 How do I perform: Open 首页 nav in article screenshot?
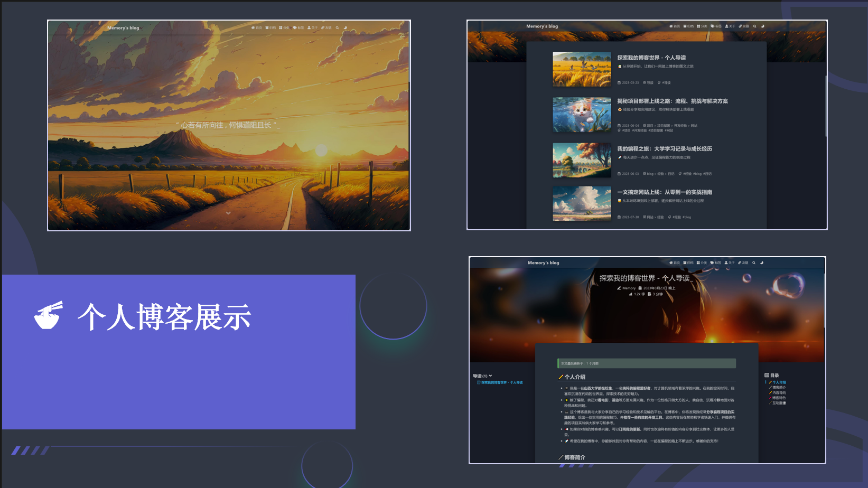pyautogui.click(x=675, y=262)
